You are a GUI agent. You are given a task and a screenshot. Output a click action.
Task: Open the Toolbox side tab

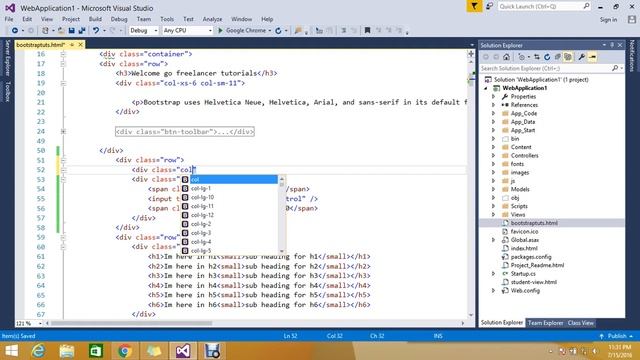click(x=7, y=91)
